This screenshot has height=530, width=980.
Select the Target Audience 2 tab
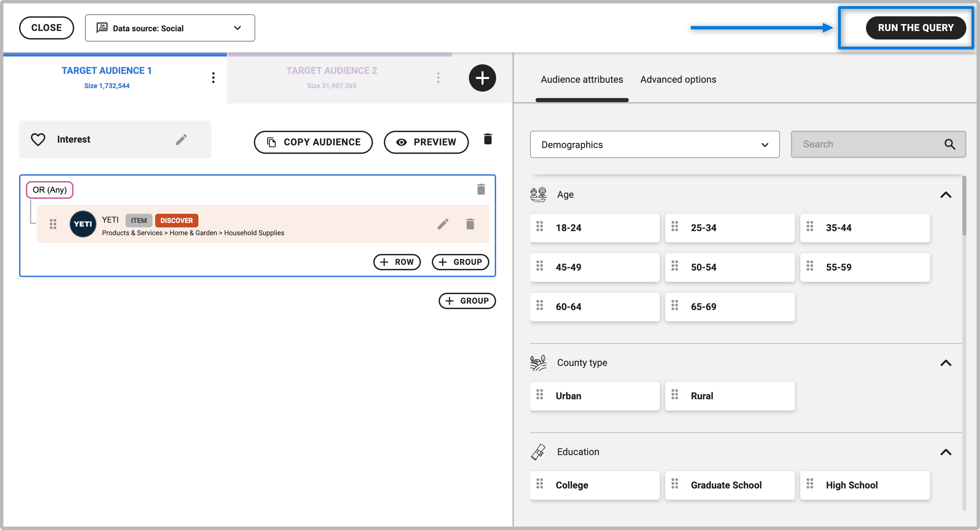click(x=331, y=78)
